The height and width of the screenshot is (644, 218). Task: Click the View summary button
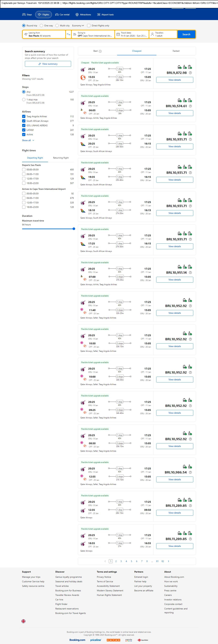48,64
